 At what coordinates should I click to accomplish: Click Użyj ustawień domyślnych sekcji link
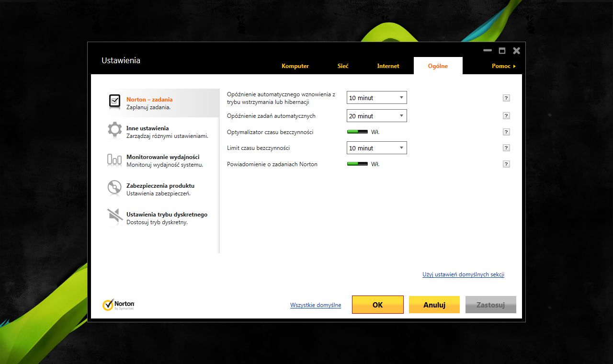point(463,274)
